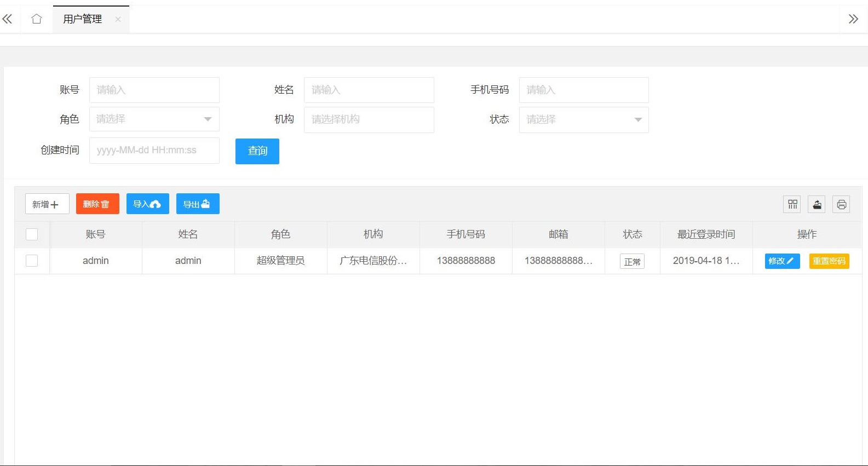This screenshot has height=466, width=868.
Task: Click the 账号 column header
Action: click(x=96, y=234)
